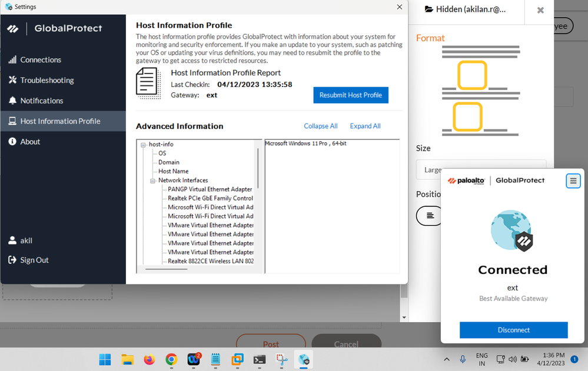Open the terminal app from taskbar
The image size is (588, 371).
pos(259,360)
